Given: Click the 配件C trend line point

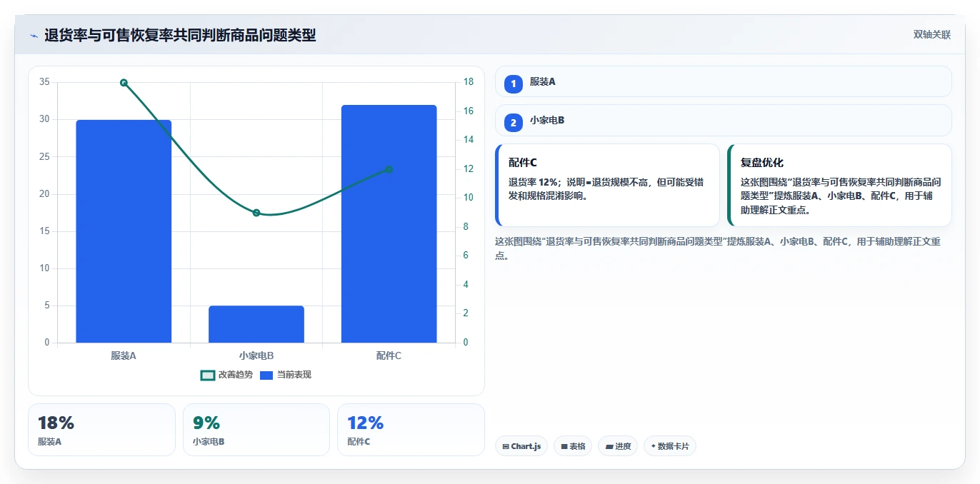Looking at the screenshot, I should click(x=389, y=169).
